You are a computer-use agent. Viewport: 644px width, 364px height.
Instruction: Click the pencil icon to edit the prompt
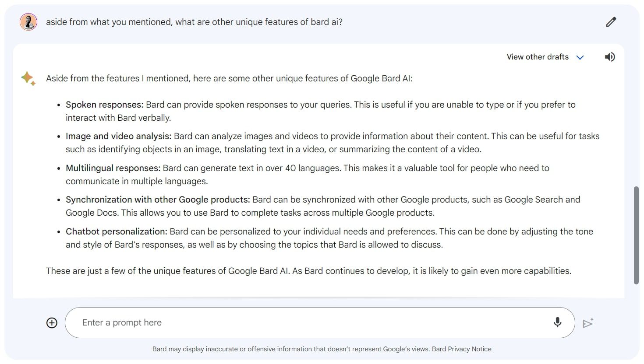(611, 22)
